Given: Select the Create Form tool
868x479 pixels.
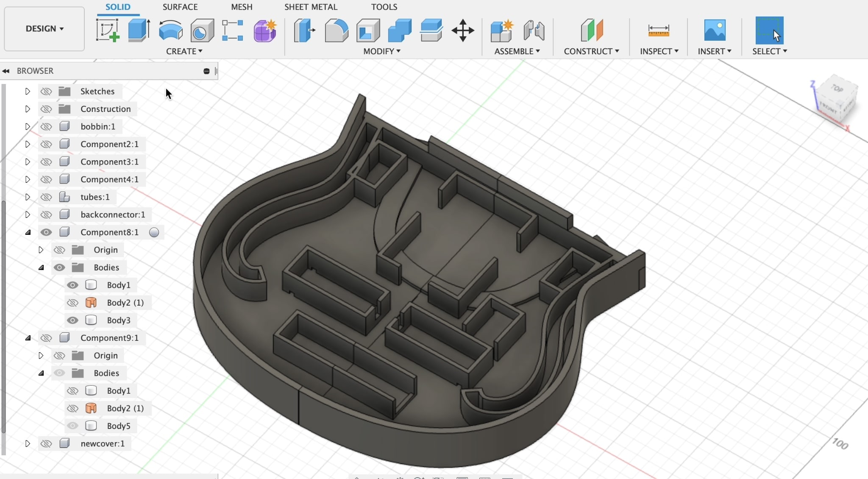Looking at the screenshot, I should click(265, 30).
